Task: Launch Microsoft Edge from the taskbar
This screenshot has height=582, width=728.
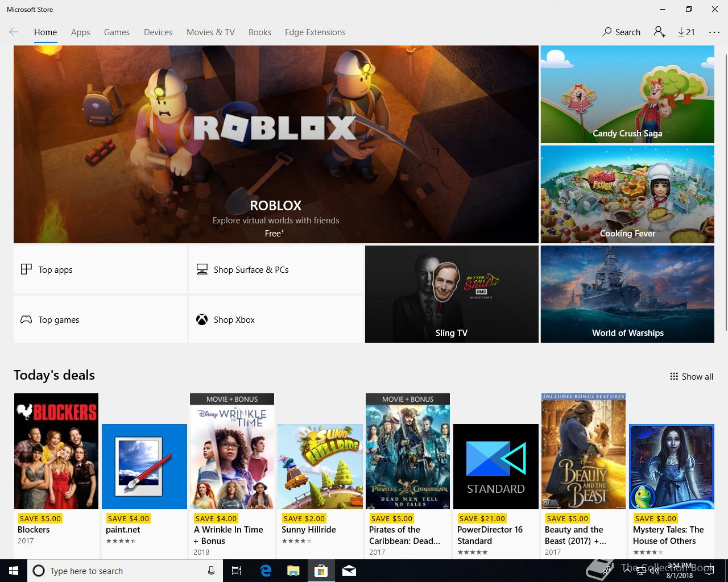Action: (265, 571)
